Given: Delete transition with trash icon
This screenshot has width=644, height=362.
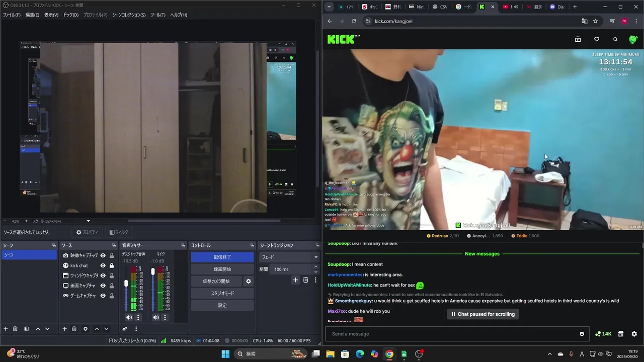Looking at the screenshot, I should coord(305,280).
